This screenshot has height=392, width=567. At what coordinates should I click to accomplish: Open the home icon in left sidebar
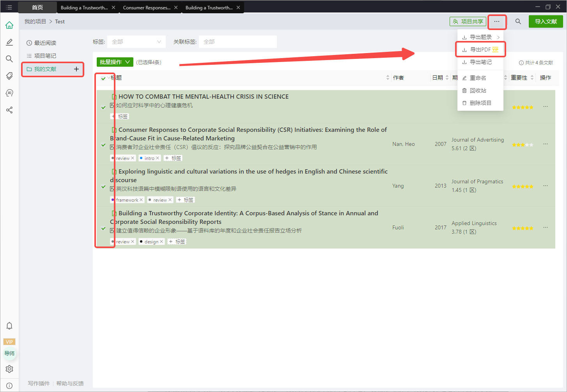tap(9, 25)
